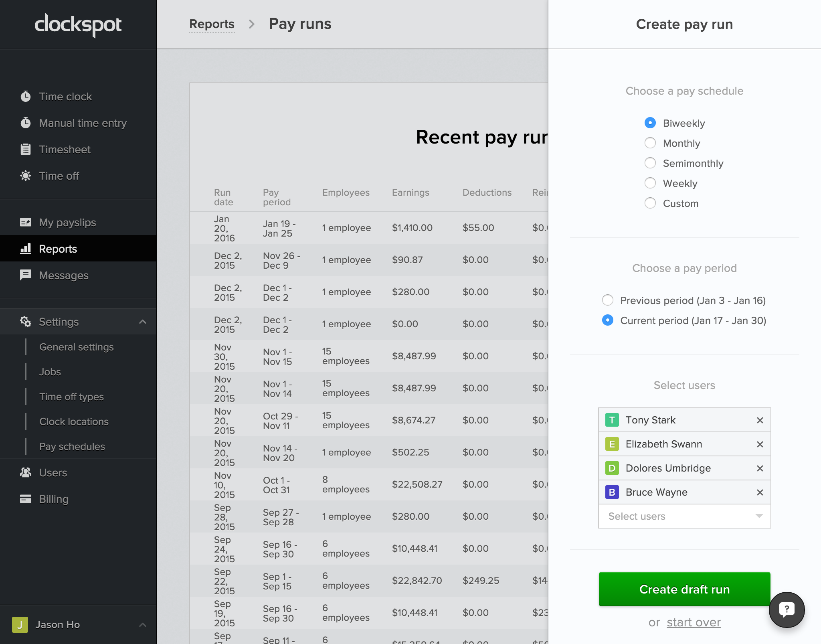Click the Time clock stopwatch icon
Image resolution: width=821 pixels, height=644 pixels.
pos(26,96)
